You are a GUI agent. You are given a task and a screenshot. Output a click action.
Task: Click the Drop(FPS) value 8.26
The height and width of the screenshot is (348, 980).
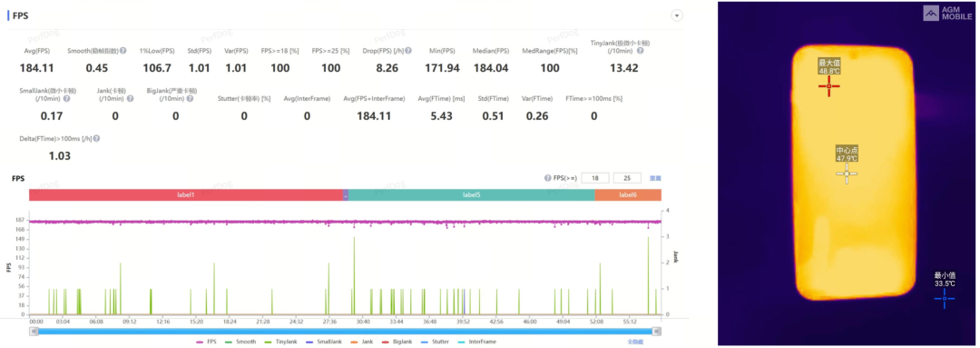[387, 67]
